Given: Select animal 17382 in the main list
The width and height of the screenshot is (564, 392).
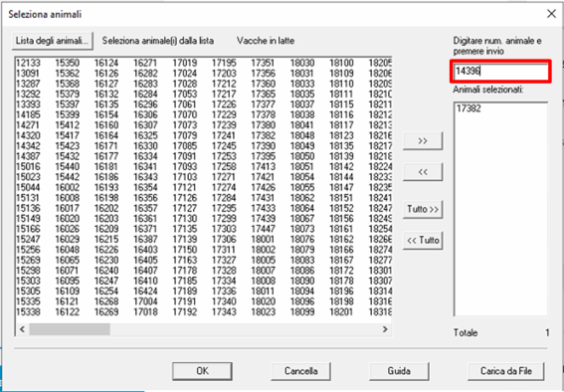Looking at the screenshot, I should tap(264, 135).
